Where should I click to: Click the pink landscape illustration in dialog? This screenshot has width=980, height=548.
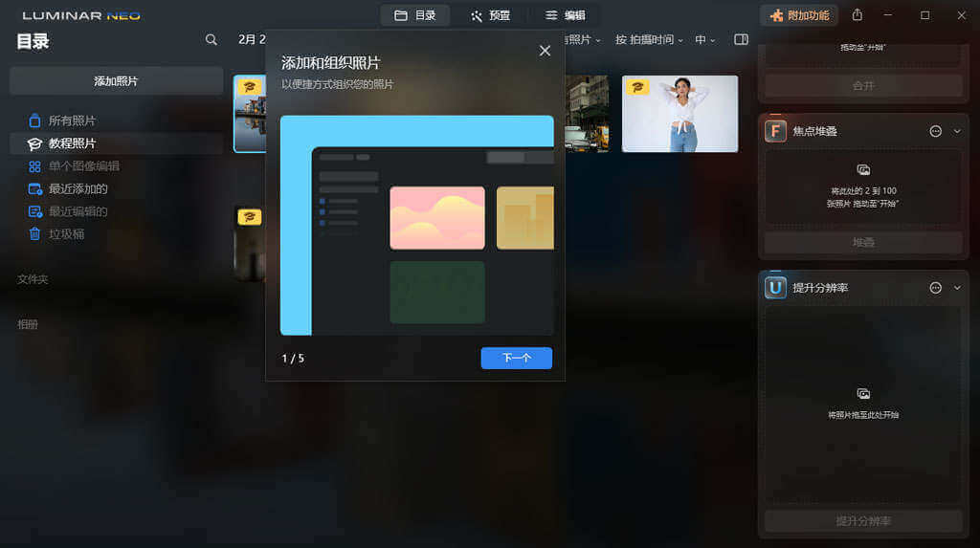pyautogui.click(x=436, y=218)
